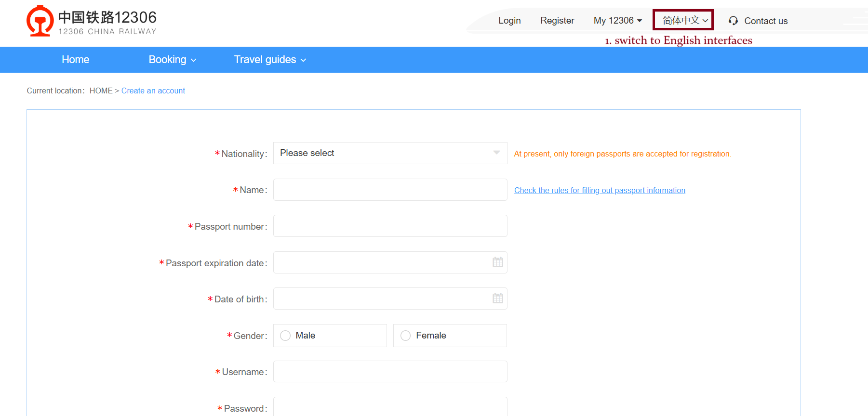868x416 pixels.
Task: Expand the Travel guides menu
Action: pyautogui.click(x=270, y=60)
